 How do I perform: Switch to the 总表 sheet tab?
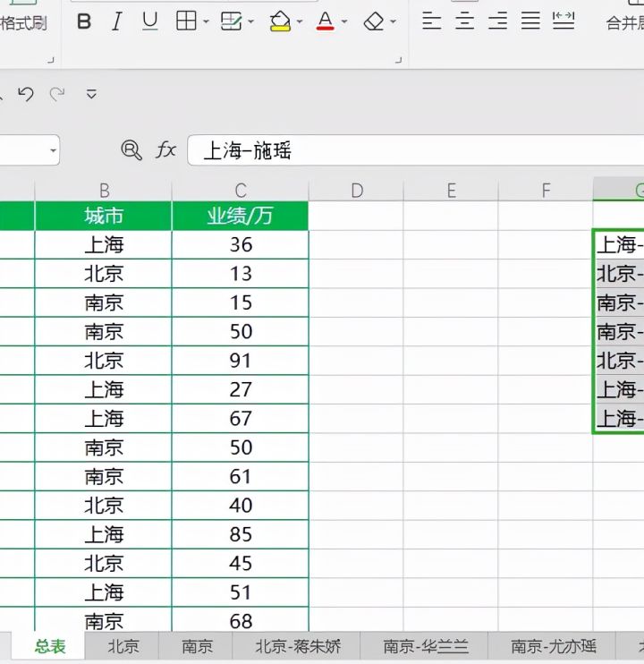(x=50, y=647)
